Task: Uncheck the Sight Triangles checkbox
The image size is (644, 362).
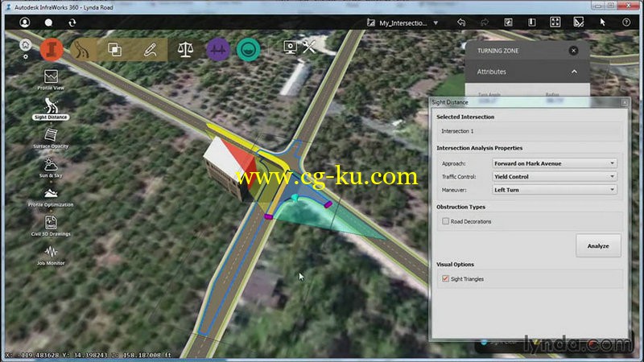Action: point(446,278)
